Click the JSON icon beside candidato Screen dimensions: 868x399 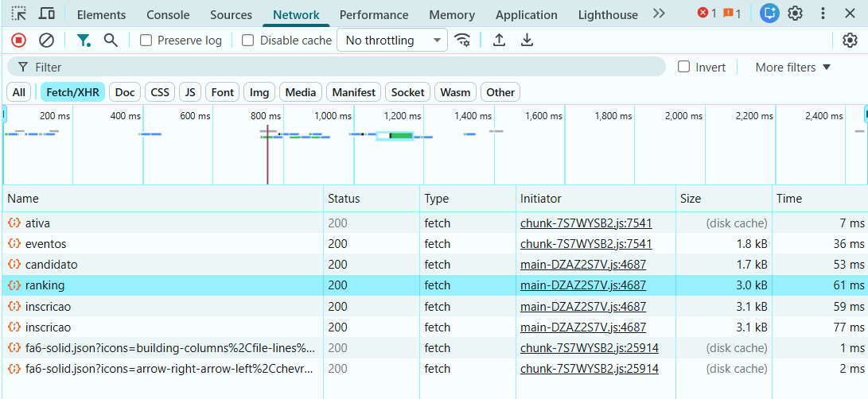tap(14, 265)
